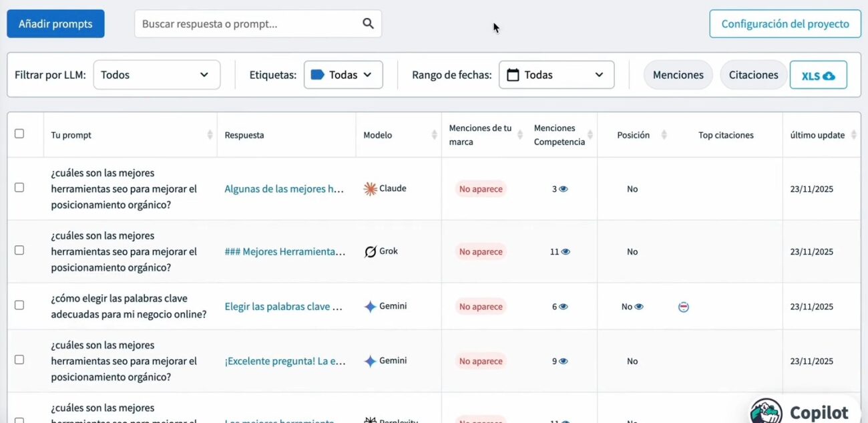
Task: Check the ¡Excelente pregunta! row checkbox
Action: click(19, 360)
